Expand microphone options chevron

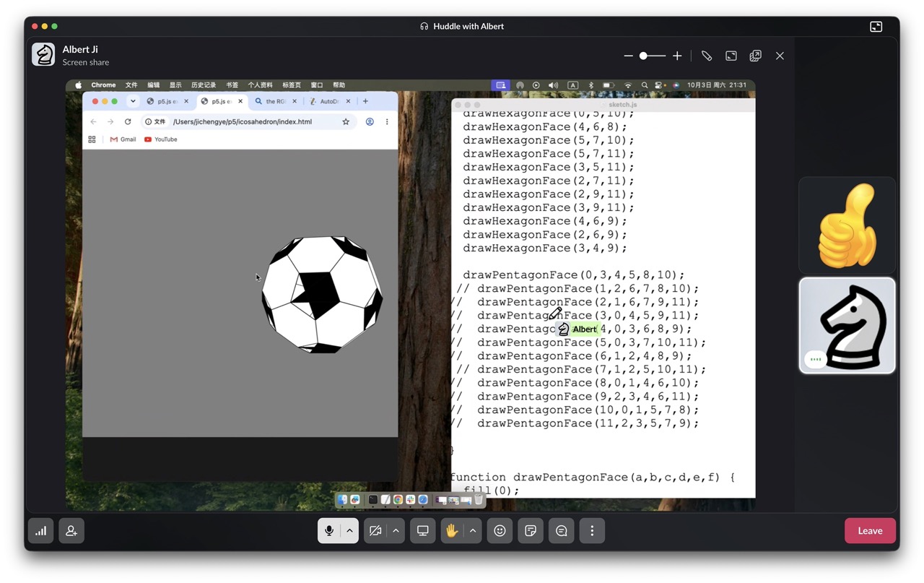349,531
